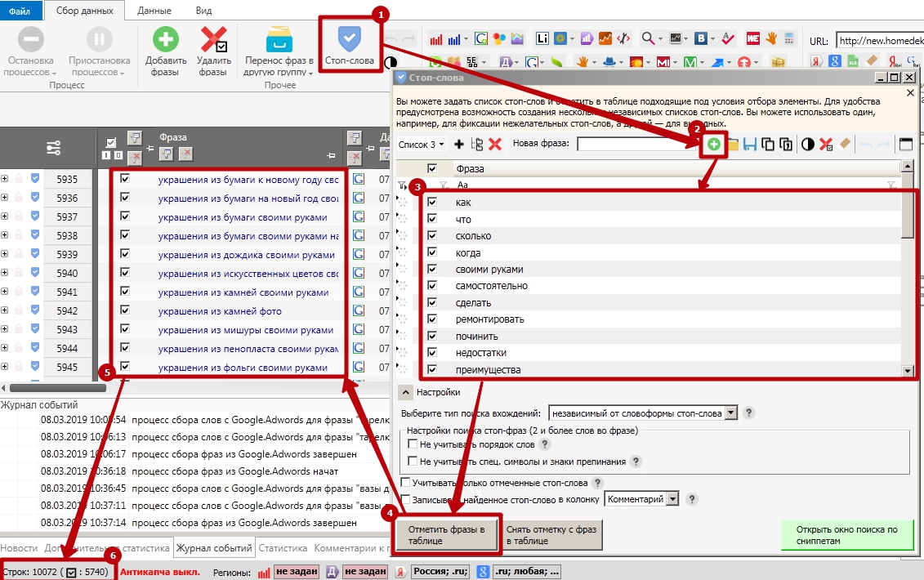Enable 'Записывать найденное стоп-слово в колонку' checkbox
This screenshot has width=924, height=580.
405,499
